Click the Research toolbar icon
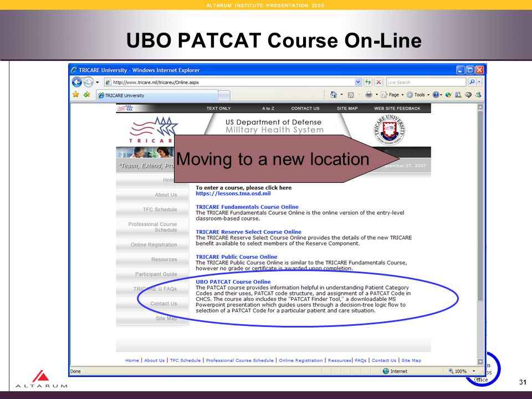The image size is (532, 399). 458,95
